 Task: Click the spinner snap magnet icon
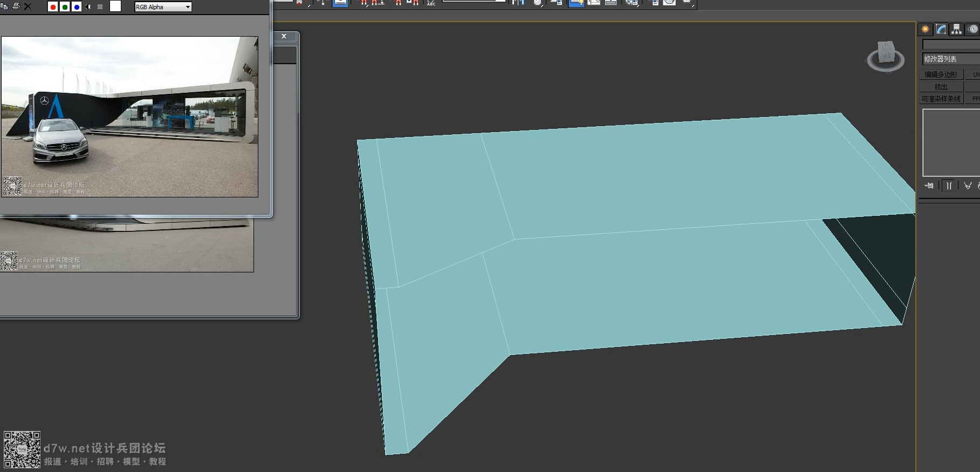pos(413,3)
